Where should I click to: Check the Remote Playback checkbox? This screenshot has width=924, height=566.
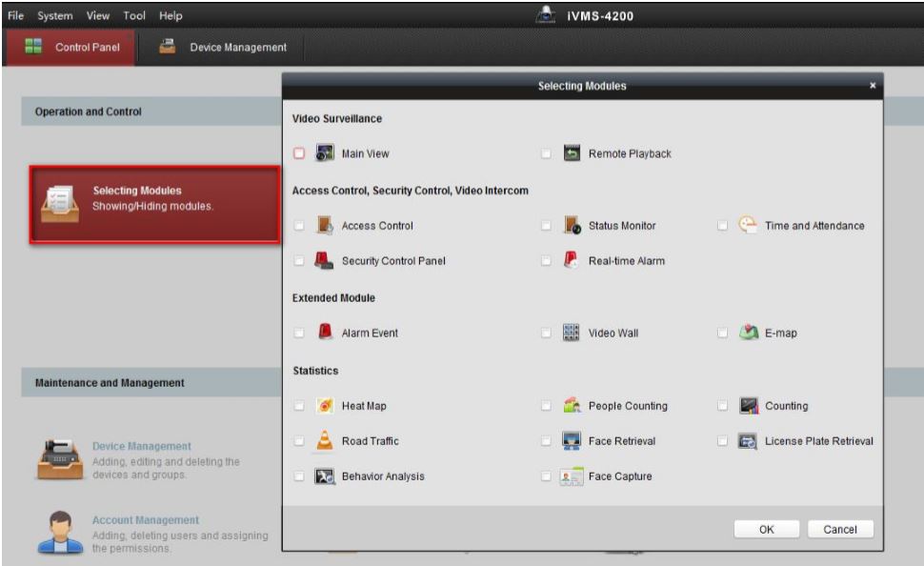(x=546, y=153)
